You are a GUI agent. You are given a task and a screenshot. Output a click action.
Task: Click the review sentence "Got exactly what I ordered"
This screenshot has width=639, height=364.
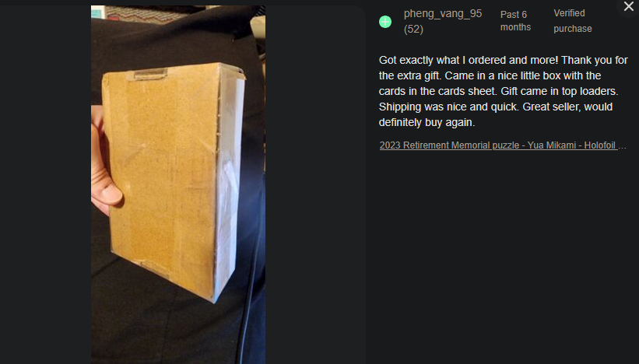coord(443,60)
